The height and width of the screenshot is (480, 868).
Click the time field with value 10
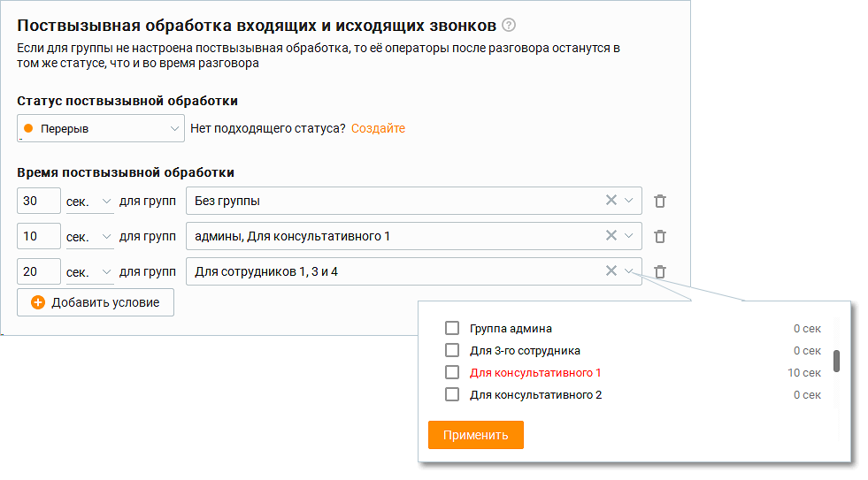[39, 236]
